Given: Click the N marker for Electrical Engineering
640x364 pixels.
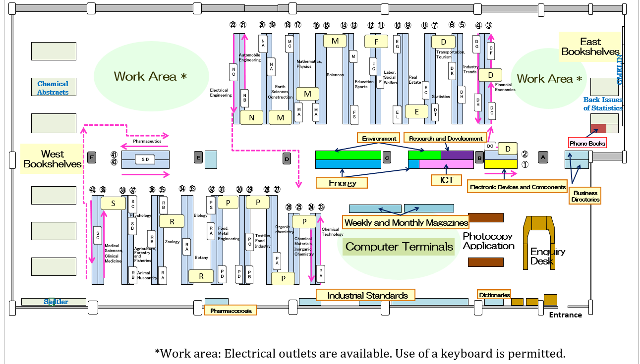Looking at the screenshot, I should (x=251, y=117).
